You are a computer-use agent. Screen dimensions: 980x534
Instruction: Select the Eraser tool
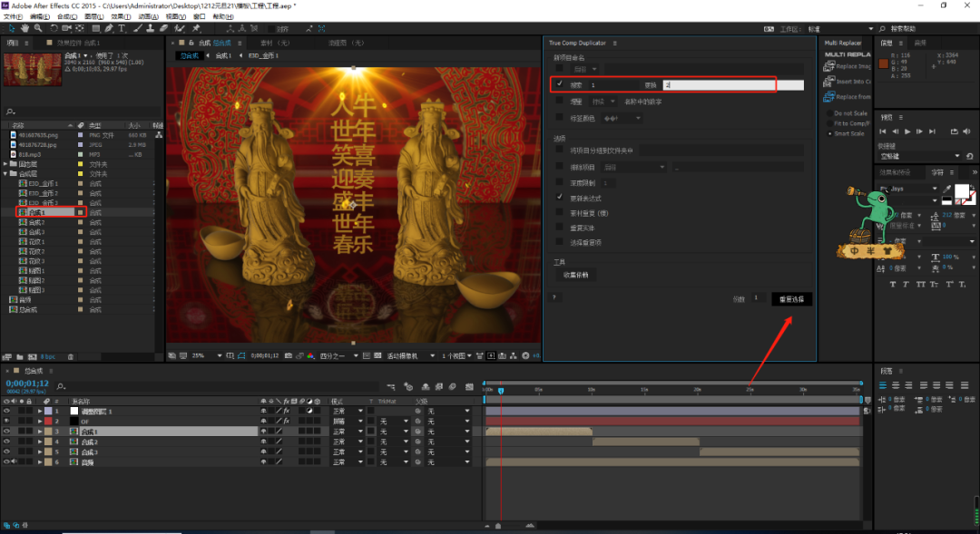163,29
